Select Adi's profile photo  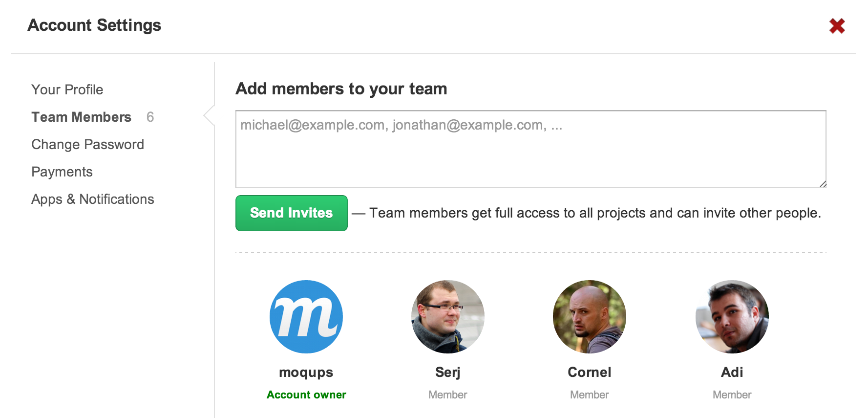point(732,317)
